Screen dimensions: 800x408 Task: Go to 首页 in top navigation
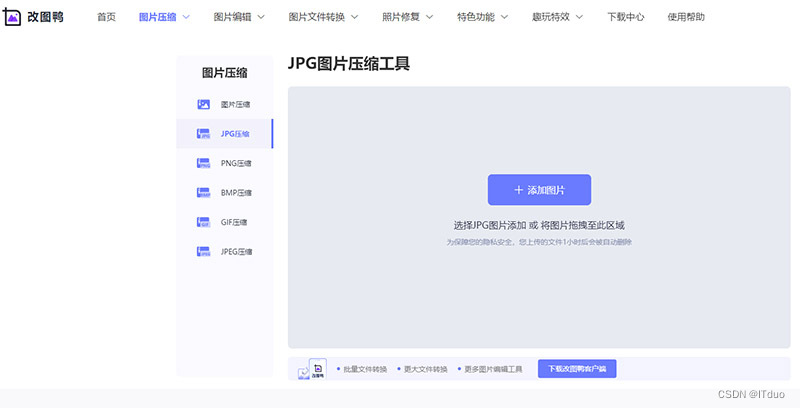coord(106,17)
